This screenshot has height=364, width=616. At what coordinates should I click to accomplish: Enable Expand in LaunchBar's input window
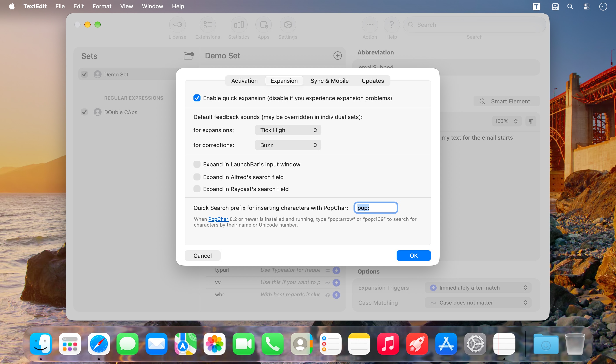[x=197, y=164]
